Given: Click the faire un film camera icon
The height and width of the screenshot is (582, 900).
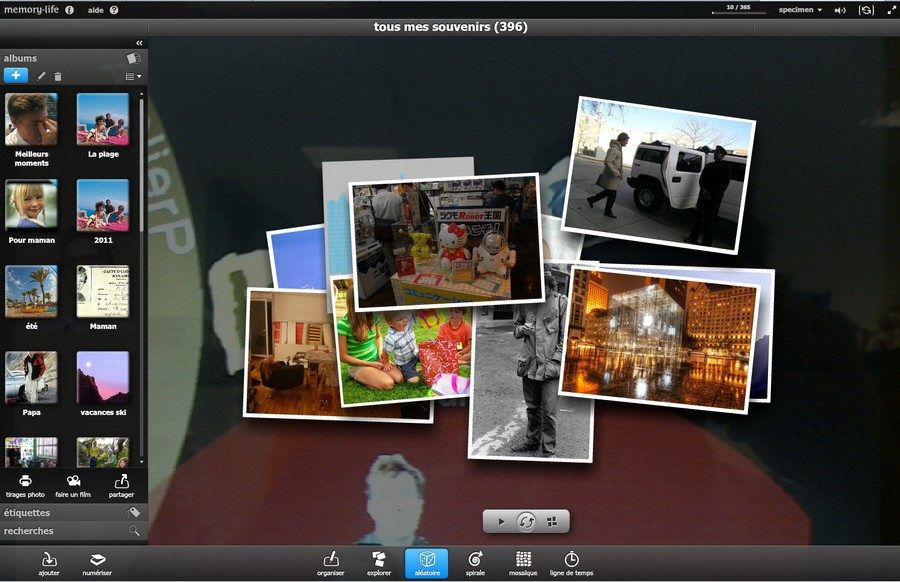Looking at the screenshot, I should coord(73,481).
